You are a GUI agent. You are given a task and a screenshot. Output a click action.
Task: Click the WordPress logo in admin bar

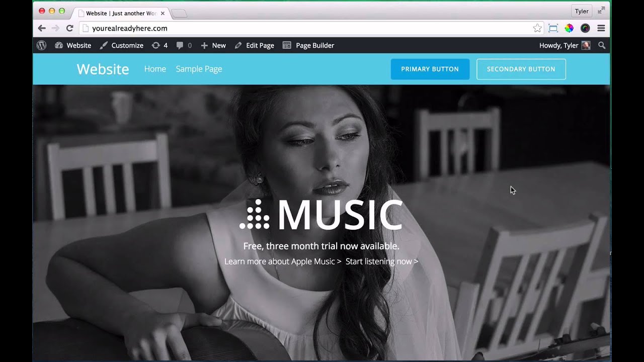[42, 45]
